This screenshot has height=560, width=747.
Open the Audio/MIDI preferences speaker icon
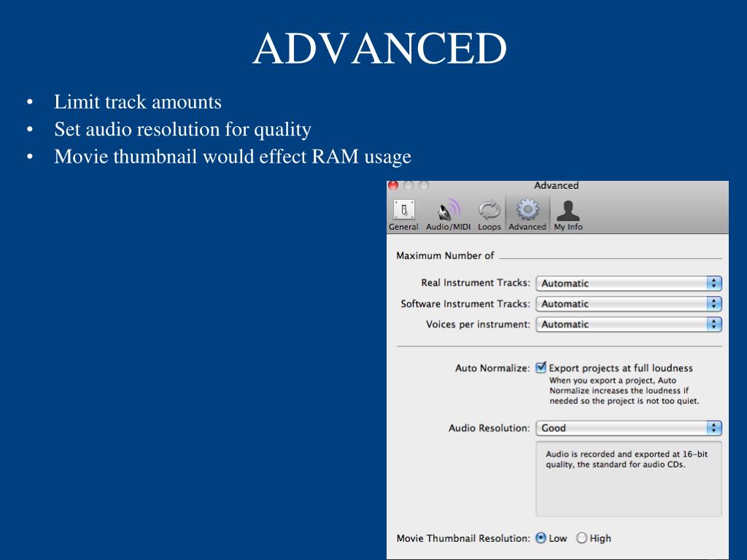(448, 210)
